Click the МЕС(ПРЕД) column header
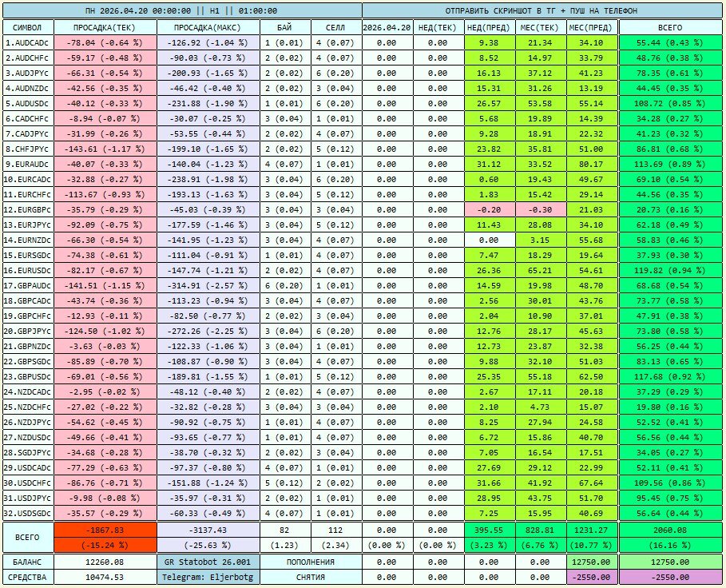 point(592,27)
